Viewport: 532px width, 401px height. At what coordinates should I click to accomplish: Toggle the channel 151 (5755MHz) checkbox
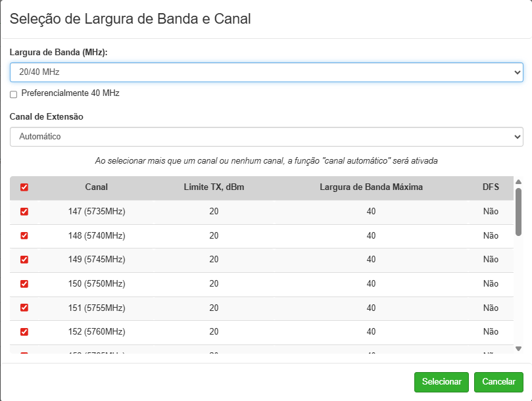tap(24, 308)
